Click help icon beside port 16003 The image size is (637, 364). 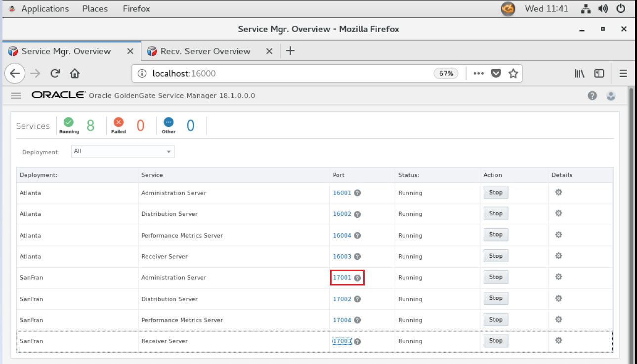click(x=357, y=257)
